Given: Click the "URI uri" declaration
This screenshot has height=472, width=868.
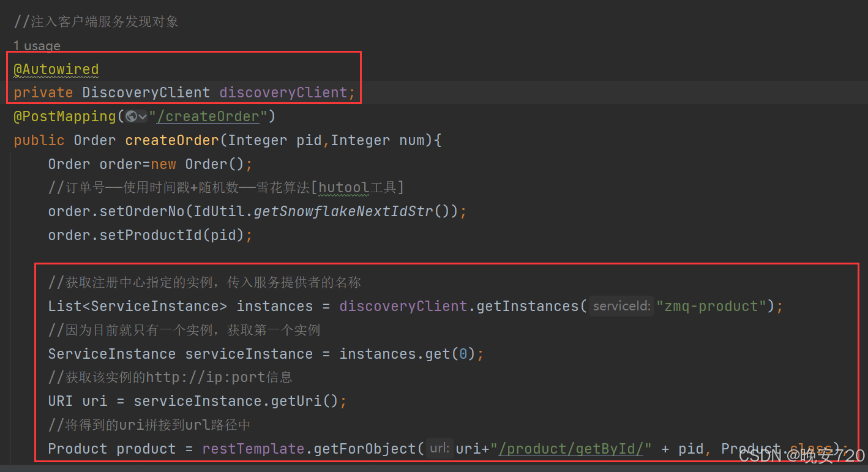Looking at the screenshot, I should pos(78,401).
